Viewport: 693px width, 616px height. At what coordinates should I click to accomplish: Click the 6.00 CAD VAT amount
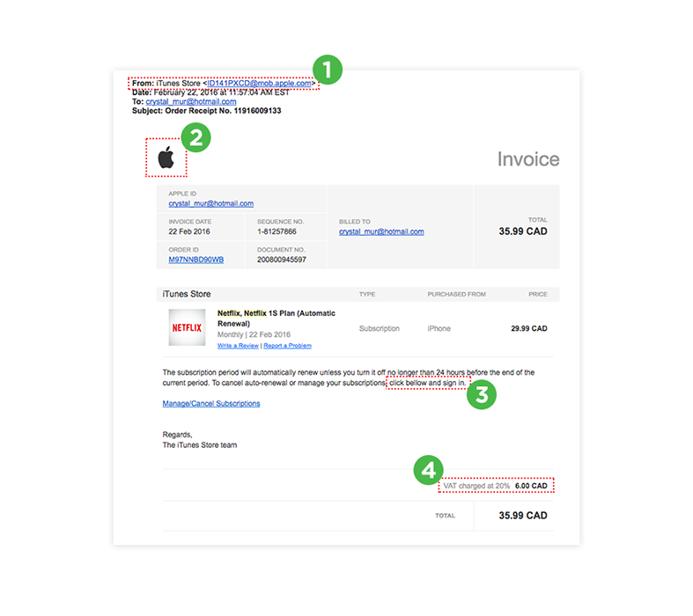tap(531, 486)
